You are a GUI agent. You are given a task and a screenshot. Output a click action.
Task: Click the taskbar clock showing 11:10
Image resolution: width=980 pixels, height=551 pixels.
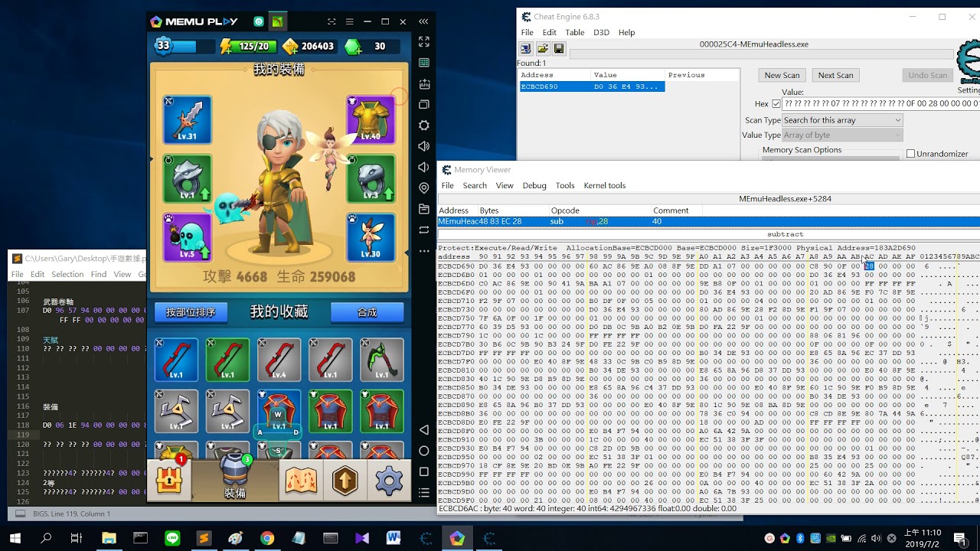pos(923,538)
